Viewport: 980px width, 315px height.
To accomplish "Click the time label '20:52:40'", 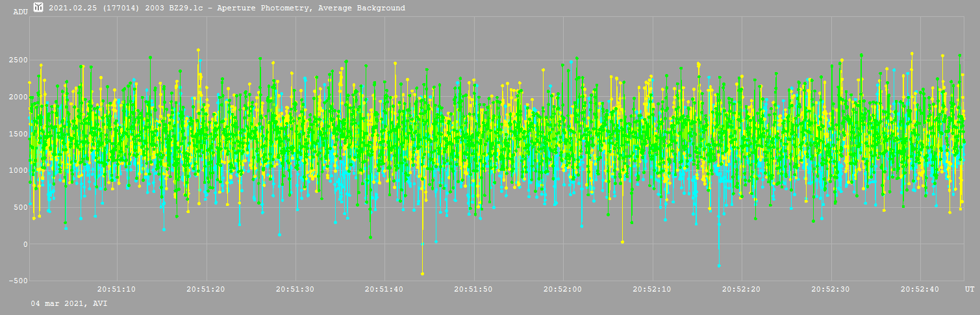I will pyautogui.click(x=920, y=288).
